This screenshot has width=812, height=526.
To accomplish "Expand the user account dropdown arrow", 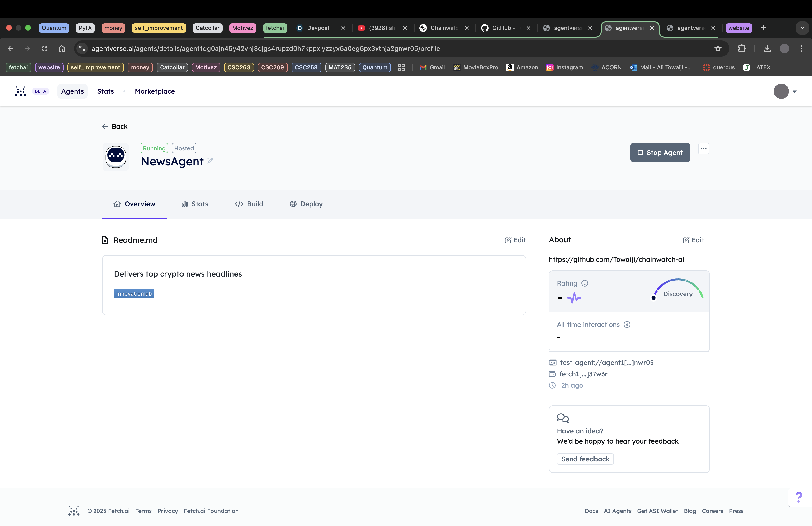I will tap(795, 91).
